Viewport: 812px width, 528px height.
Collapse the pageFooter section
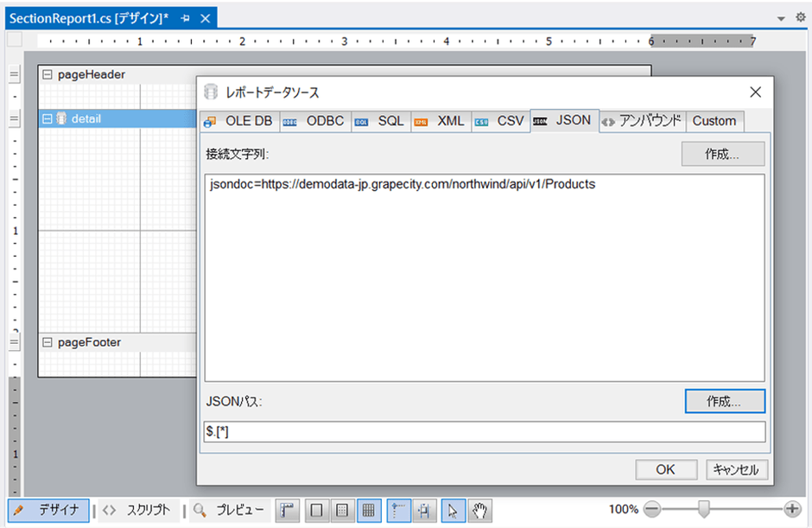coord(48,342)
